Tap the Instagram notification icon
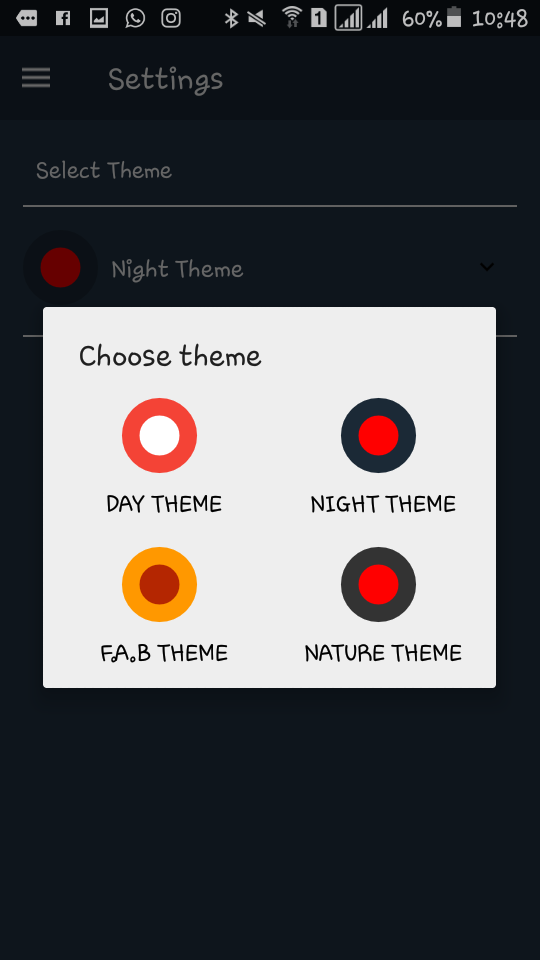Screen dimensions: 540x960 tap(171, 18)
